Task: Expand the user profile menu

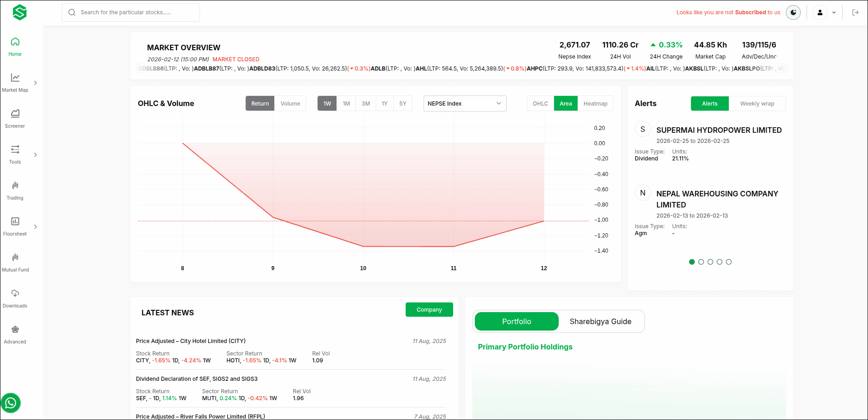Action: tap(826, 12)
